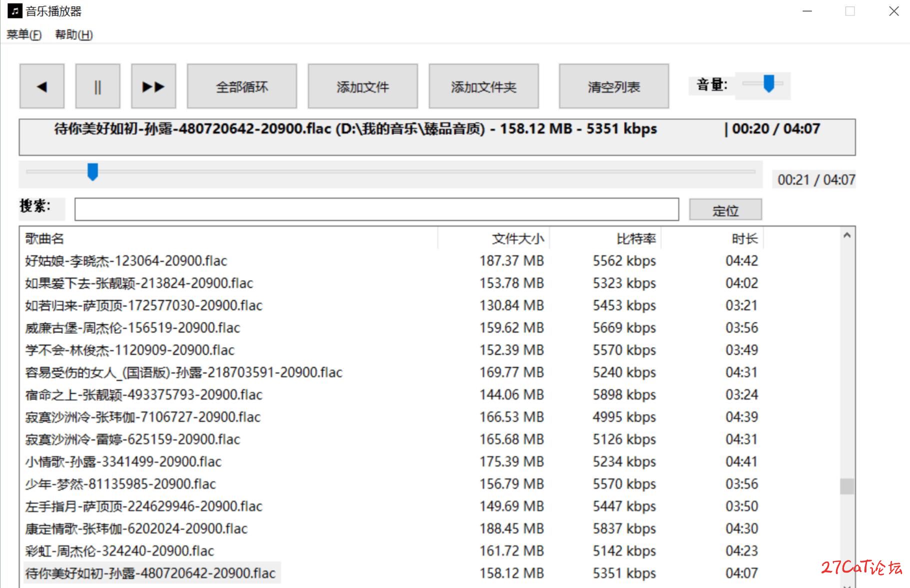This screenshot has height=588, width=910.
Task: Click the music player app icon in title bar
Action: 14,11
